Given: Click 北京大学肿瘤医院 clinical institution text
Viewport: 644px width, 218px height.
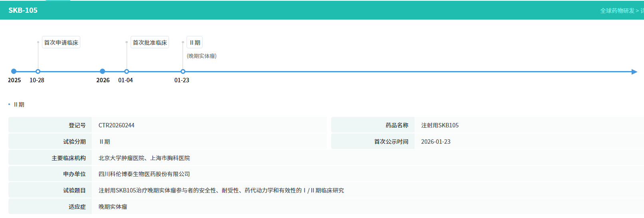Looking at the screenshot, I should point(121,158).
